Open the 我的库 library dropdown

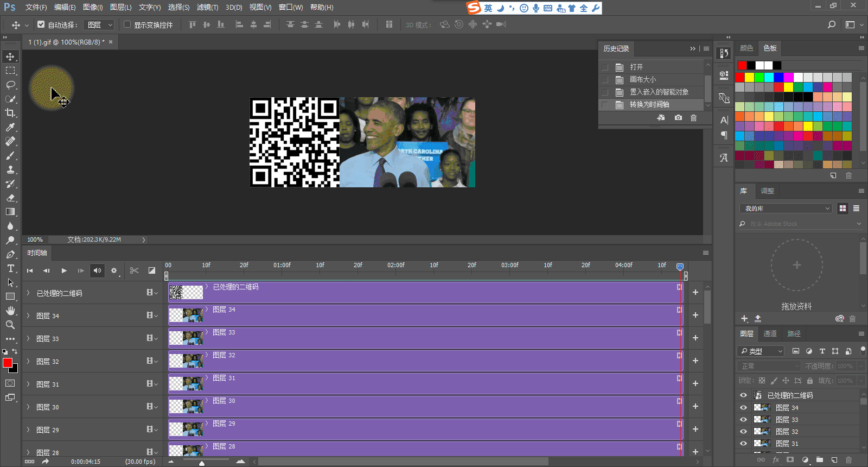tap(785, 209)
